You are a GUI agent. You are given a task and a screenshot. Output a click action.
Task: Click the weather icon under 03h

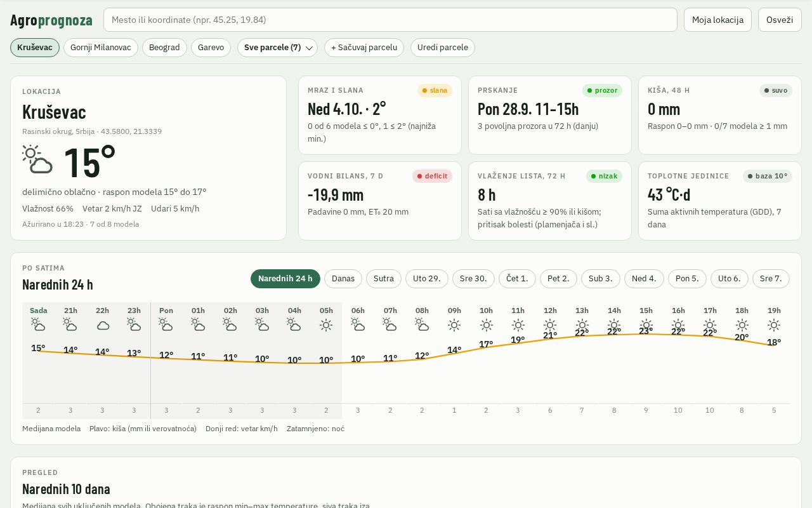pyautogui.click(x=262, y=325)
